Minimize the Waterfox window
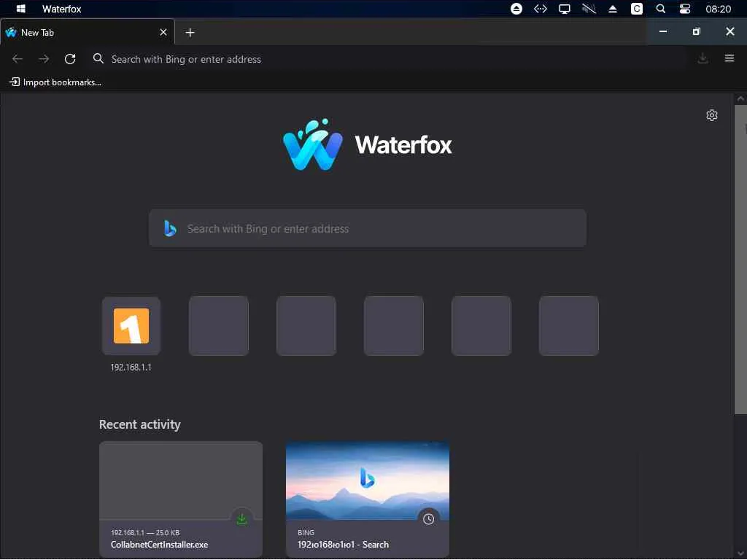This screenshot has height=560, width=747. coord(662,31)
